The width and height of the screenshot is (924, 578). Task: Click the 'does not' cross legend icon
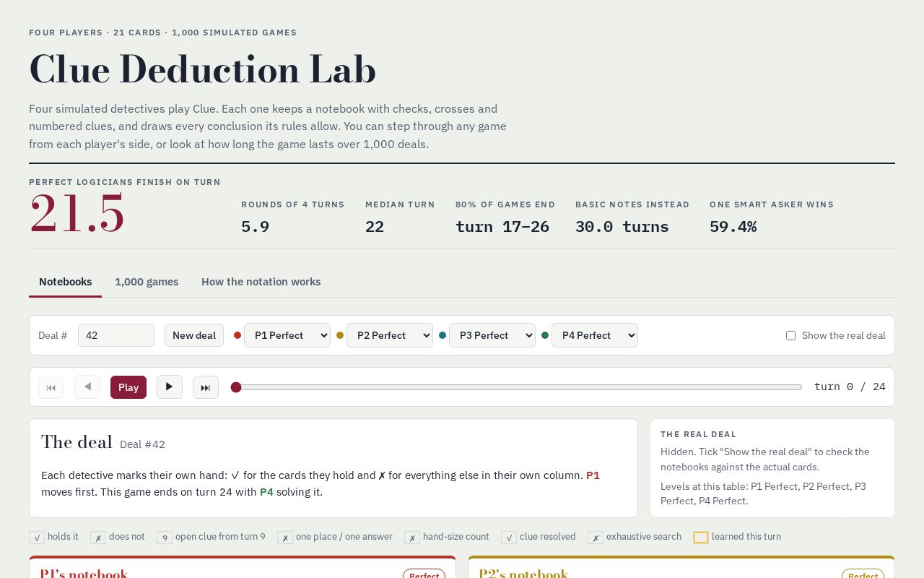pyautogui.click(x=98, y=538)
